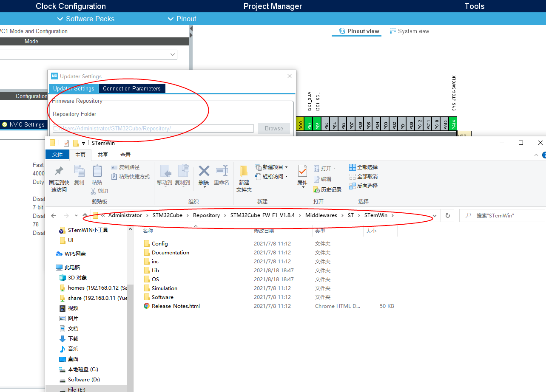Viewport: 546px width, 392px height.
Task: Click the Refresh button beside address bar
Action: pyautogui.click(x=447, y=216)
